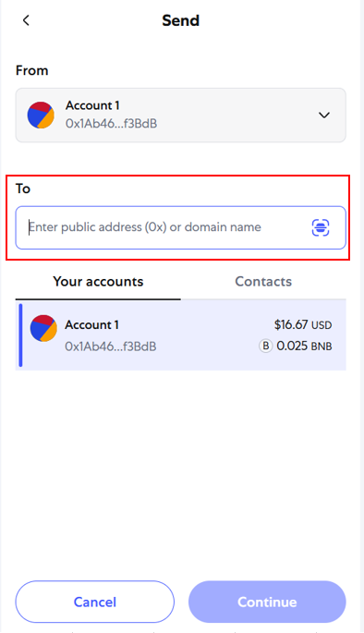Image resolution: width=364 pixels, height=633 pixels.
Task: Click Account 1 avatar in From selector
Action: pos(41,116)
